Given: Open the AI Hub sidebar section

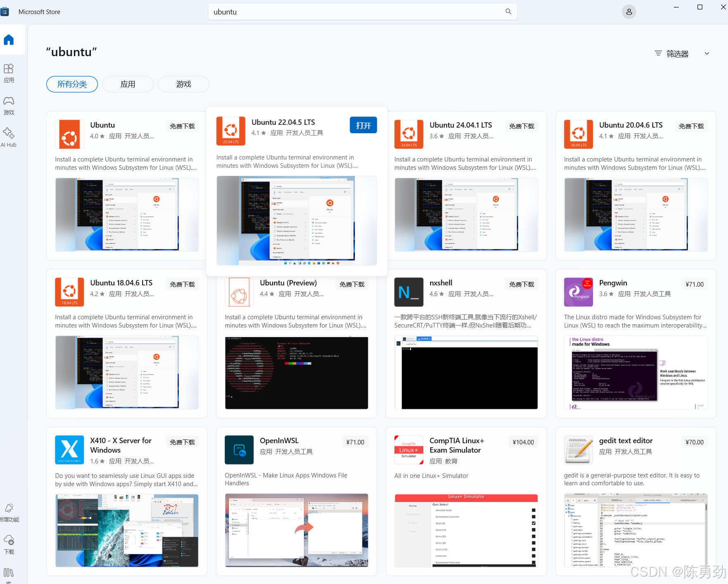Looking at the screenshot, I should pos(9,138).
